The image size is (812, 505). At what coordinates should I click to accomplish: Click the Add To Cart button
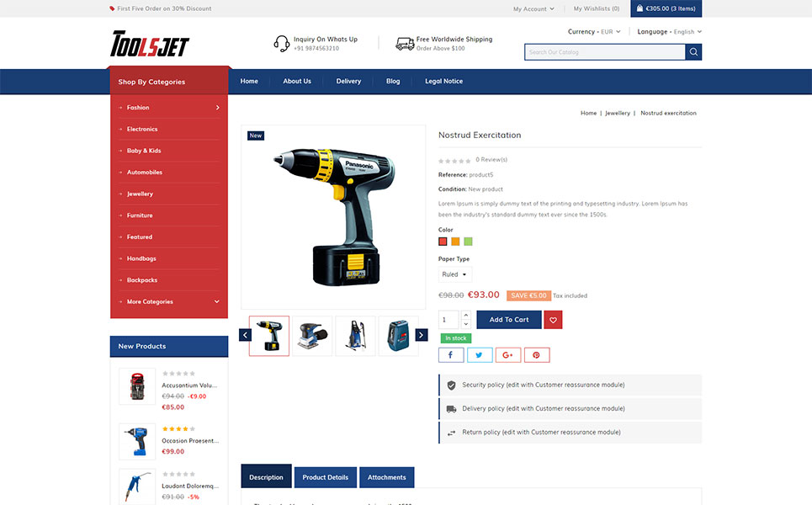(x=509, y=320)
